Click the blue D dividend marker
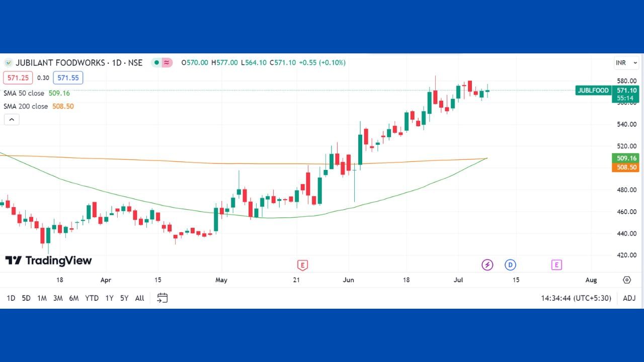The image size is (644, 362). click(x=511, y=264)
